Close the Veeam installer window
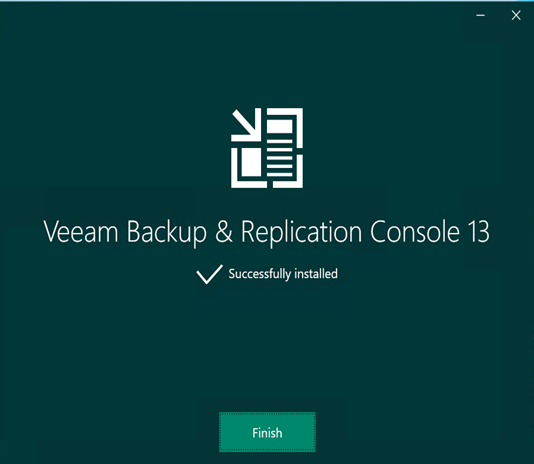534x464 pixels. (x=516, y=15)
